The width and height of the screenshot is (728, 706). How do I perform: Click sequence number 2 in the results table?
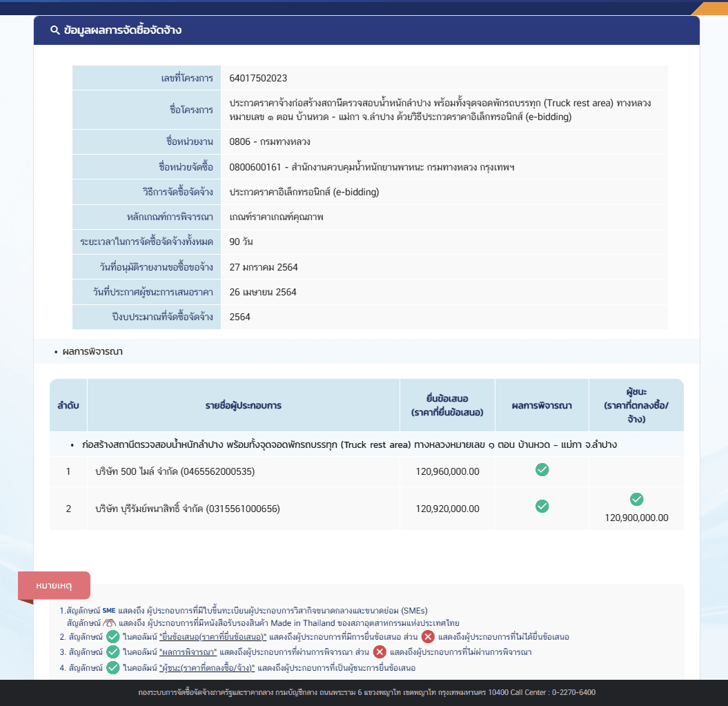(x=68, y=509)
